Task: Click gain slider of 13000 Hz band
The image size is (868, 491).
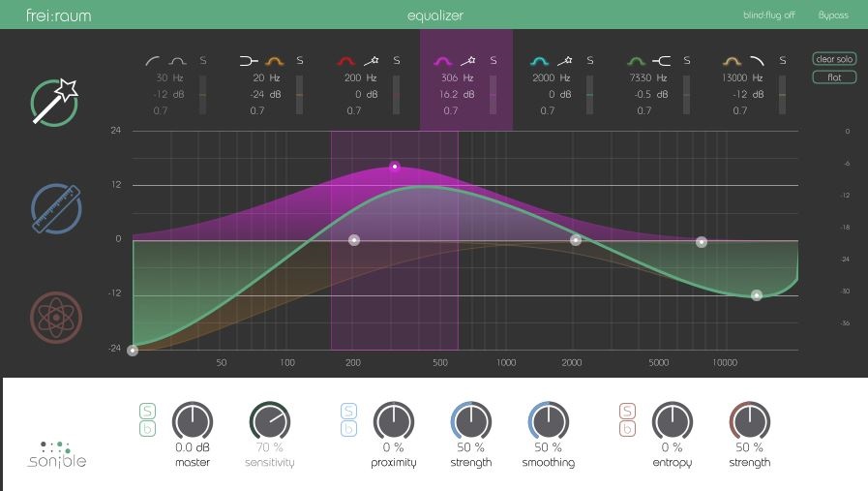Action: (x=782, y=95)
